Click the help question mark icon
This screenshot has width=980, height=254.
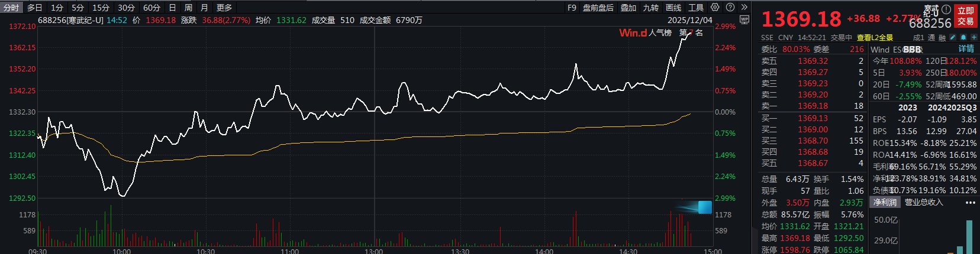[x=730, y=8]
